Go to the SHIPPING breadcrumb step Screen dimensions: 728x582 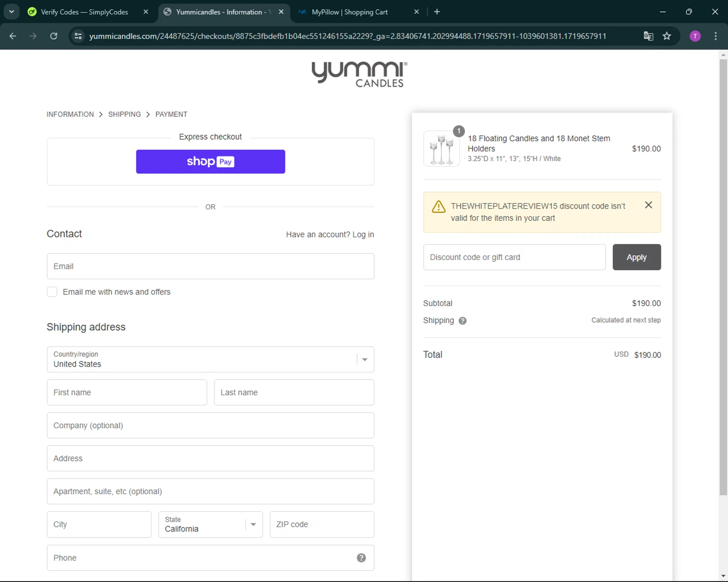pos(124,114)
